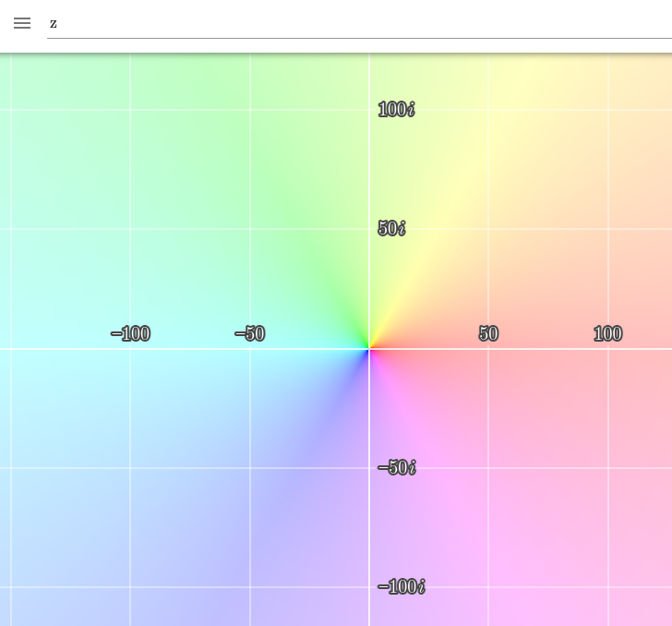
Task: Click the −50 real axis label
Action: (x=250, y=333)
